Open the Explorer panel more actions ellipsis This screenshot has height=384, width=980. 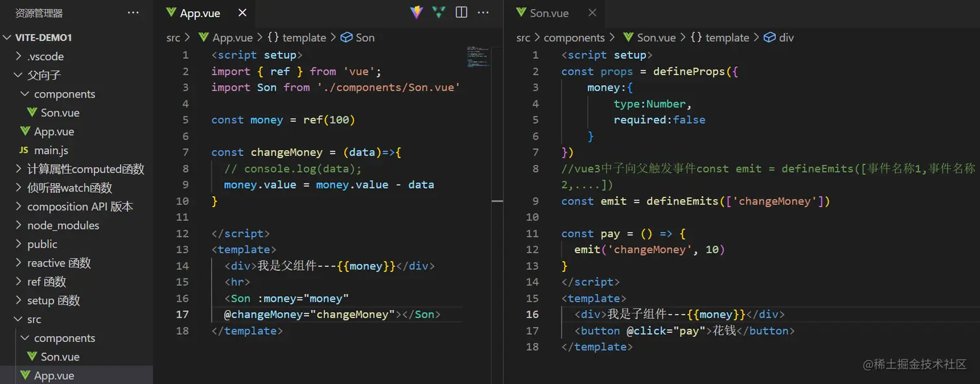click(x=133, y=12)
